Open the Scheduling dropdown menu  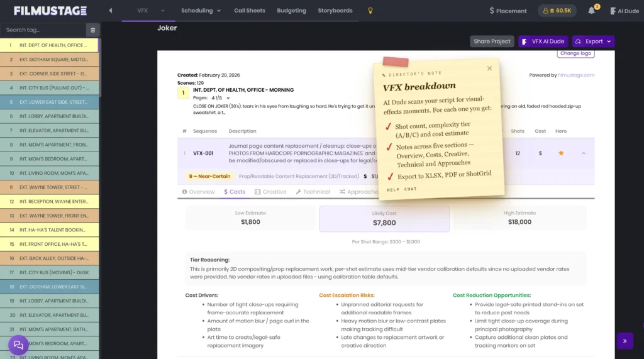point(201,11)
